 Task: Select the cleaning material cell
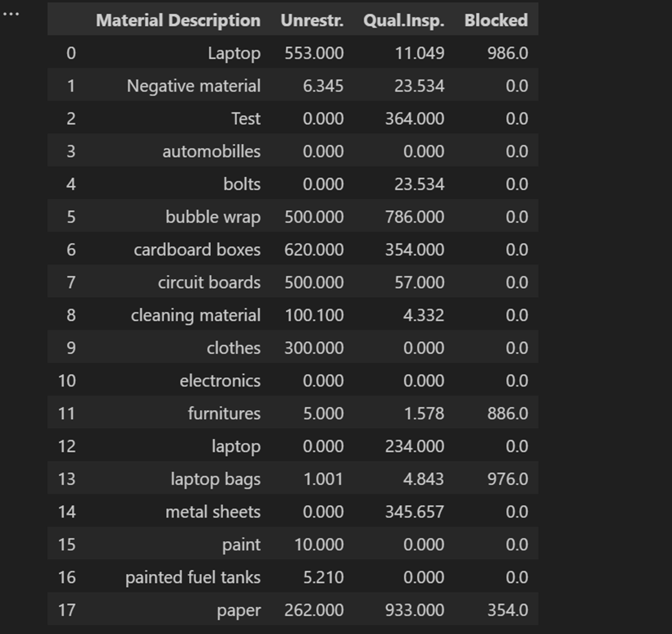196,316
